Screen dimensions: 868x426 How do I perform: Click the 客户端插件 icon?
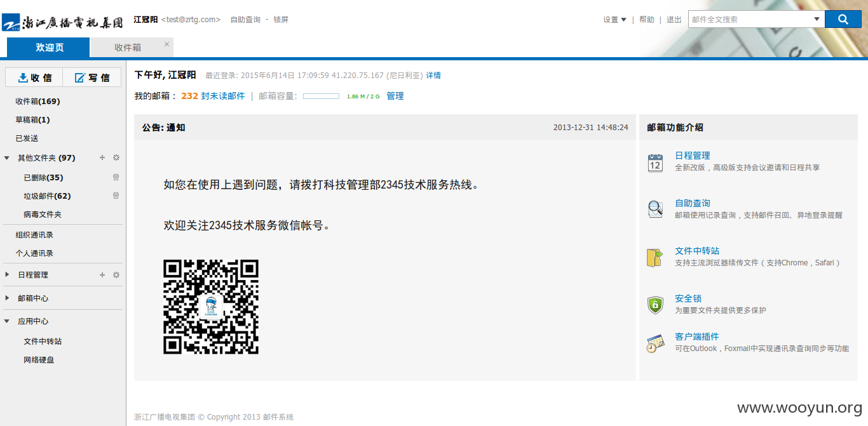(655, 343)
